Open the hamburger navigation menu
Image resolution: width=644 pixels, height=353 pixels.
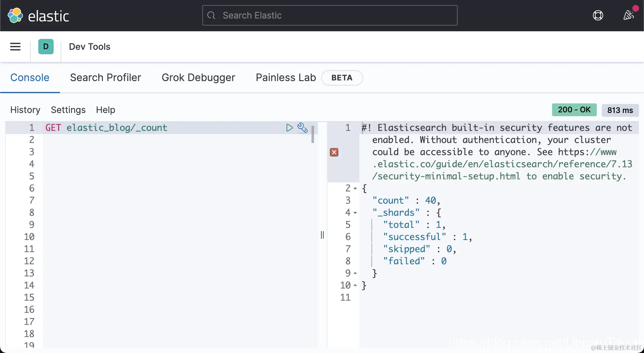tap(15, 47)
